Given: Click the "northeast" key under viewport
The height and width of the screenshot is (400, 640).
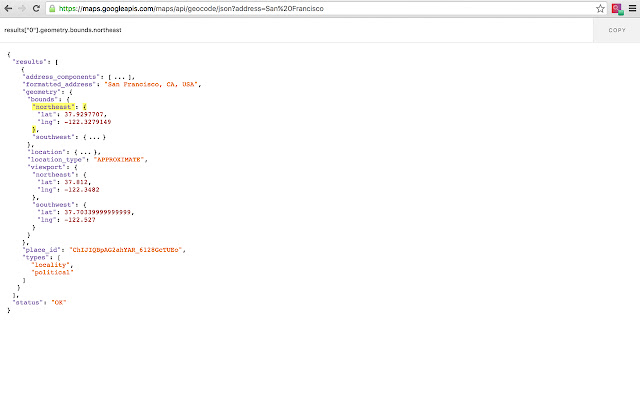Looking at the screenshot, I should 53,175.
